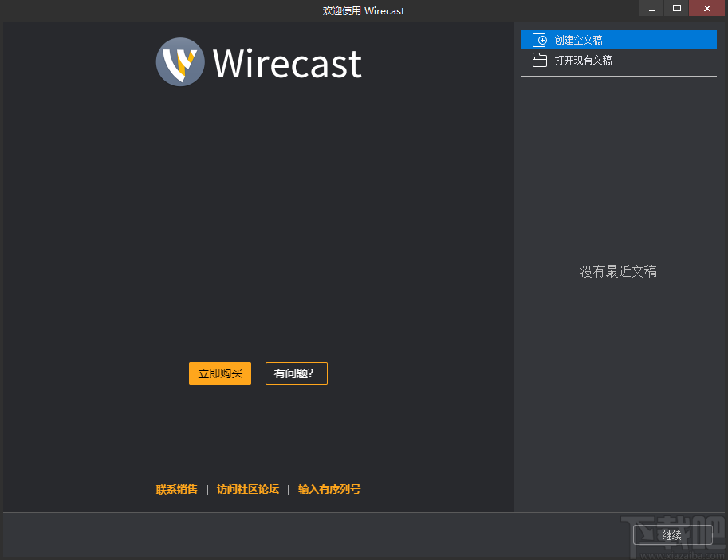
Task: Click the 输入有序列号 serial number link
Action: pyautogui.click(x=329, y=489)
